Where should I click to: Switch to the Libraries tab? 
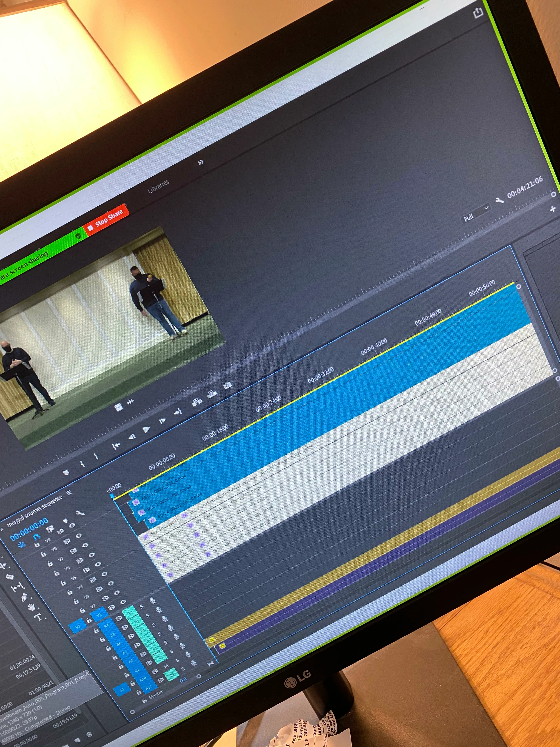coord(158,186)
